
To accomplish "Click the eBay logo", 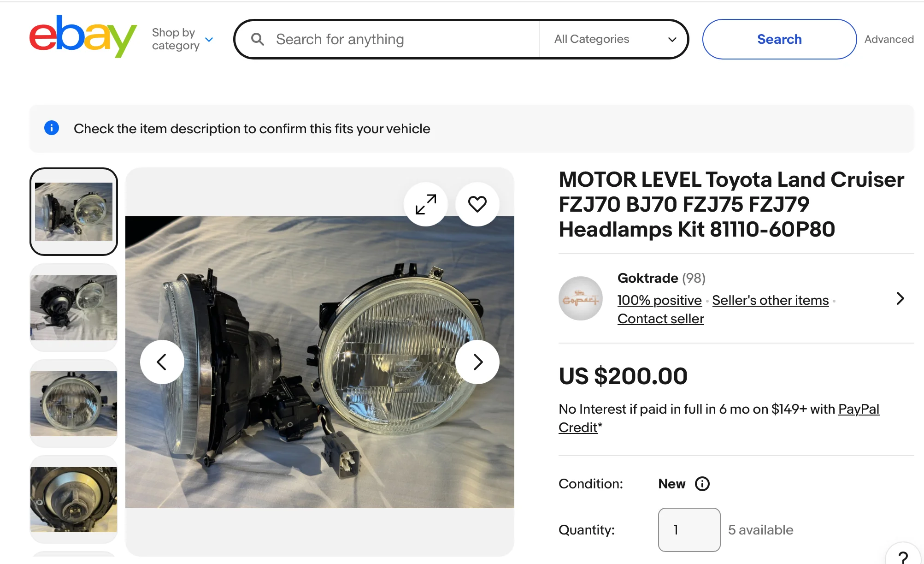I will [83, 37].
